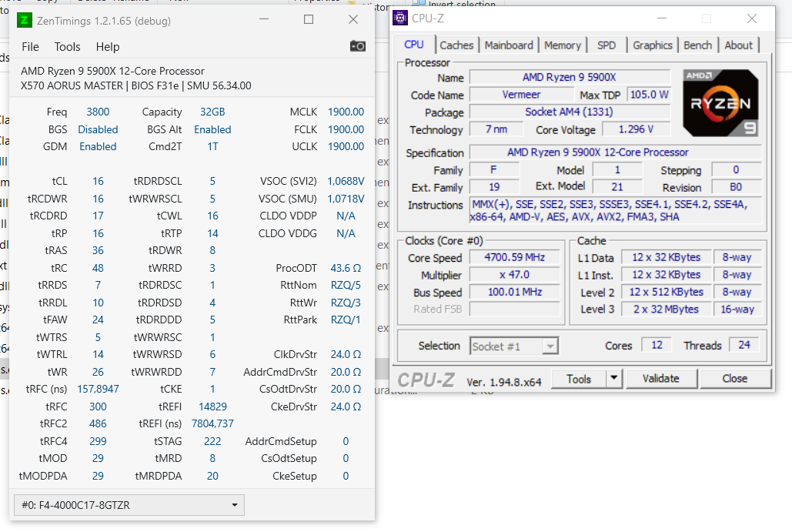Switch to the Caches tab in CPU-Z
This screenshot has height=532, width=792.
point(456,45)
